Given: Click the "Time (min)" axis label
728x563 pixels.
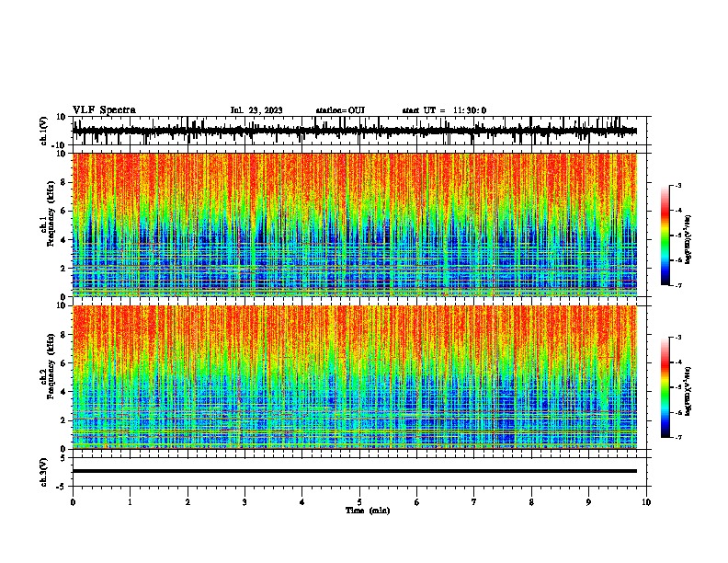Looking at the screenshot, I should (x=368, y=511).
